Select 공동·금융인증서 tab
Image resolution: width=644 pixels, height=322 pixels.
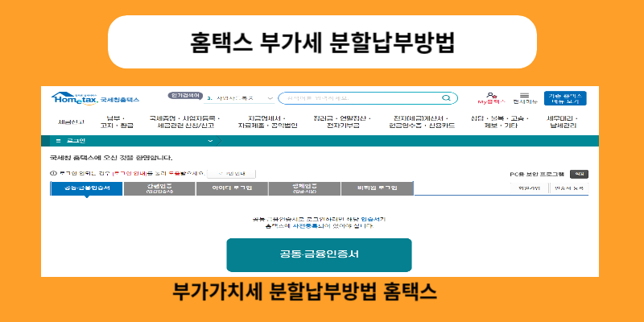click(86, 188)
